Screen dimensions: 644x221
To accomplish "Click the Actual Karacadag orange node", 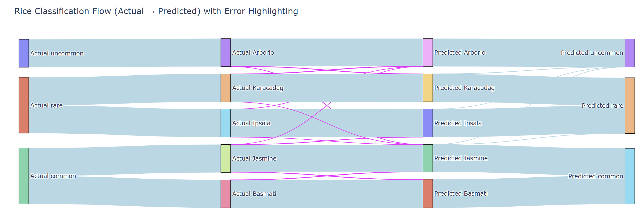I will coord(226,88).
